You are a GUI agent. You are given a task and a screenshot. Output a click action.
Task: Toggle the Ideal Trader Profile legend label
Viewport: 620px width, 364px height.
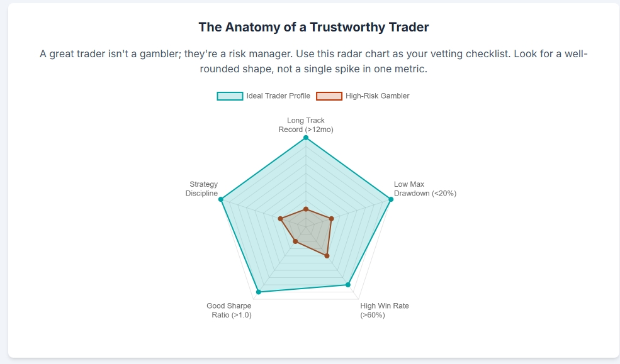click(x=278, y=96)
